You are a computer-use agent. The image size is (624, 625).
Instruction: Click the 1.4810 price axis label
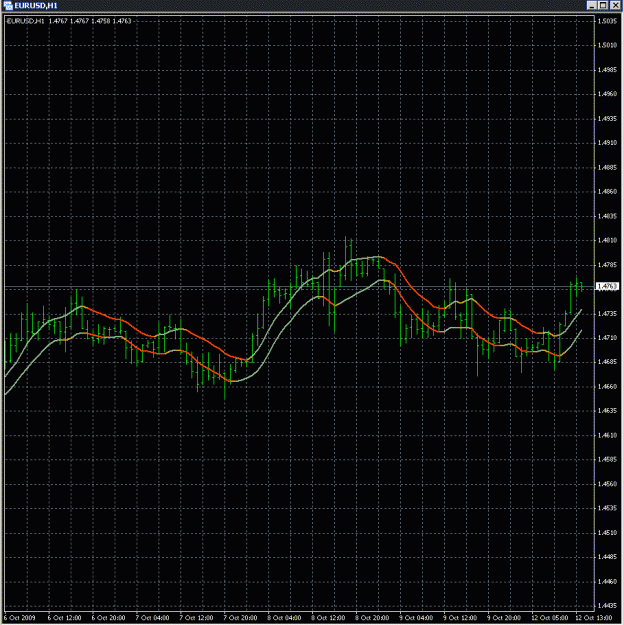607,240
